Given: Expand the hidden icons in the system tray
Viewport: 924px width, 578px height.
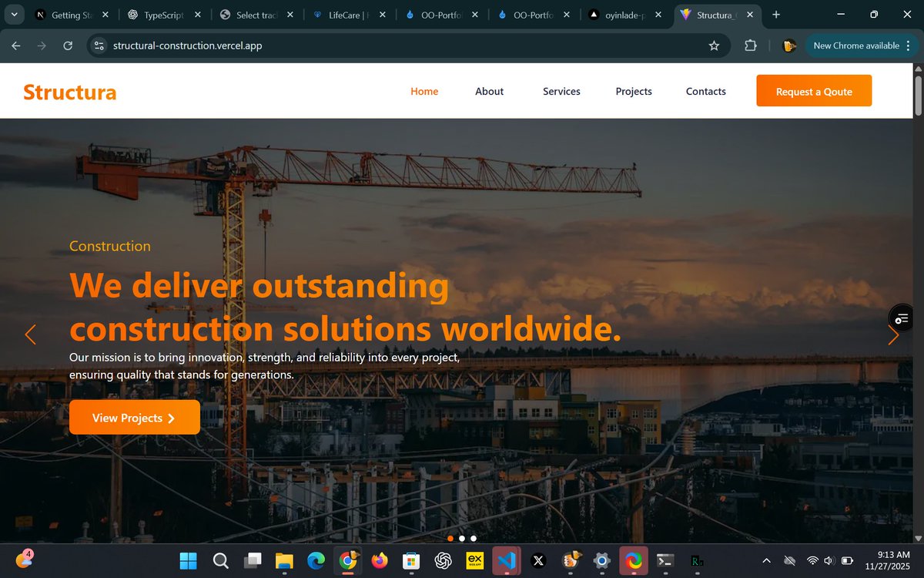Looking at the screenshot, I should [x=766, y=560].
